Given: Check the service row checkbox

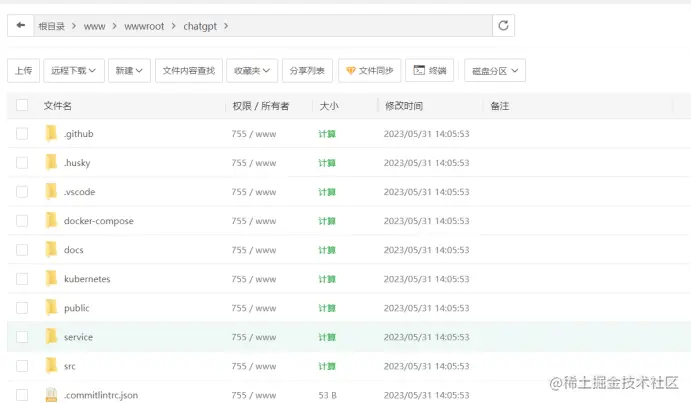Looking at the screenshot, I should pyautogui.click(x=22, y=336).
